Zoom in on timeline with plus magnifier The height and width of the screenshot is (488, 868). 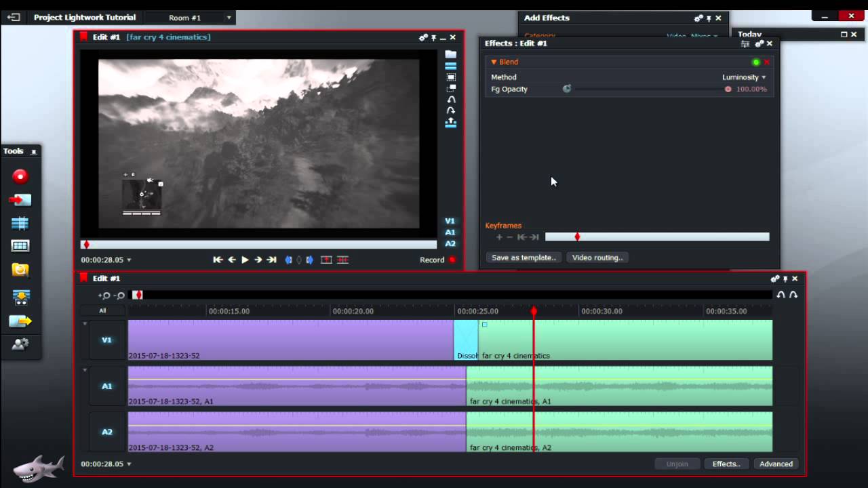[x=104, y=296]
